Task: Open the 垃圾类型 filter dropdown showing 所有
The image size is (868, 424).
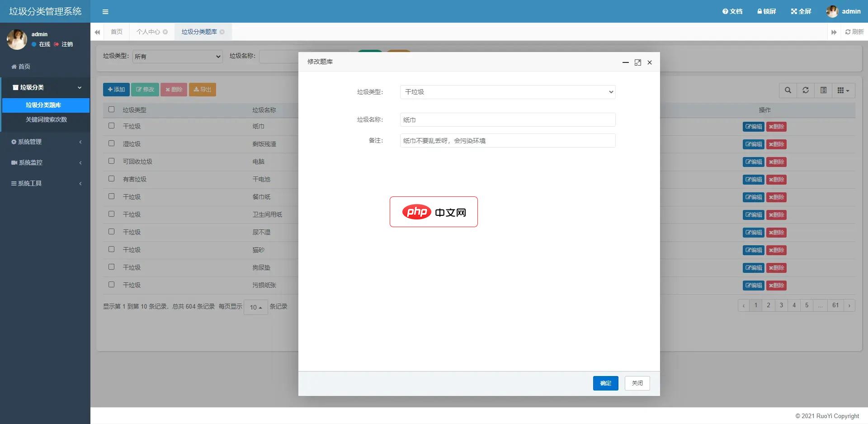Action: point(177,56)
